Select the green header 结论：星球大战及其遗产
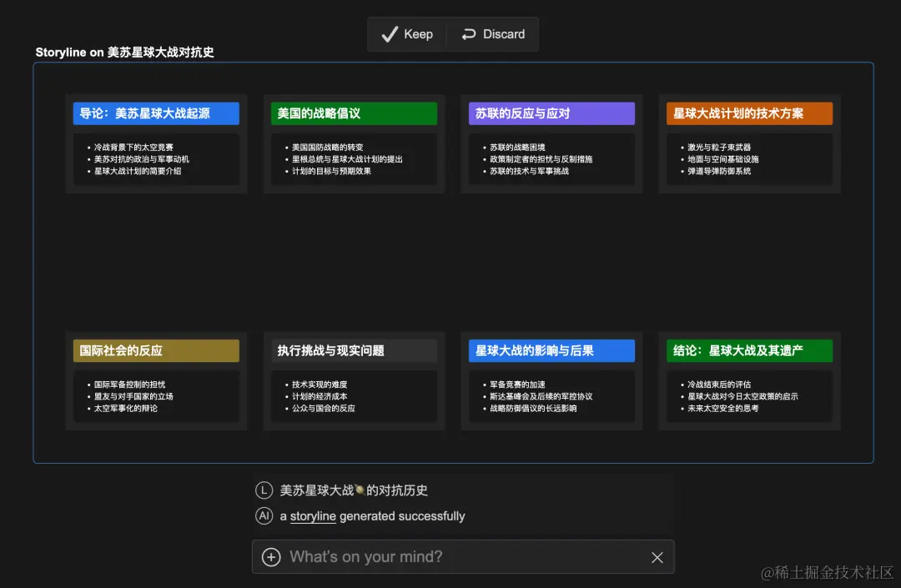 749,351
